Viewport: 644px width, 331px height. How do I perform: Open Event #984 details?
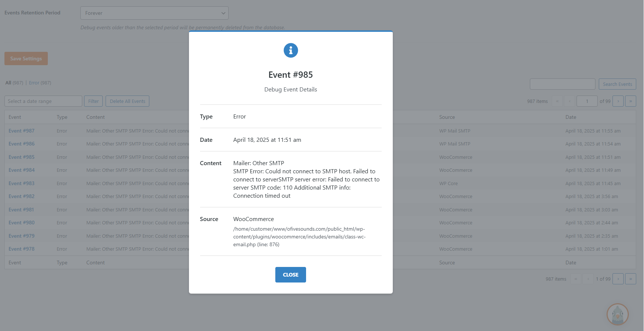click(x=21, y=170)
